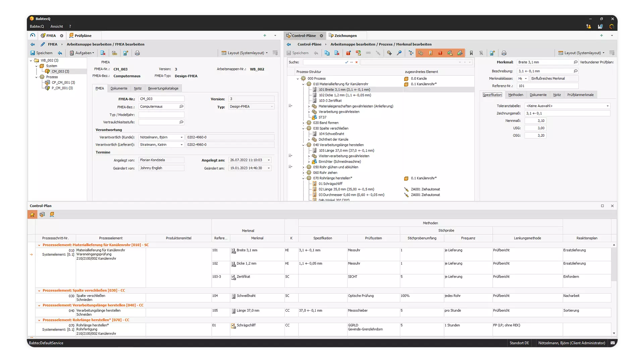Click the blue pin key icon
Image resolution: width=644 pixels, height=362 pixels.
coord(399,53)
